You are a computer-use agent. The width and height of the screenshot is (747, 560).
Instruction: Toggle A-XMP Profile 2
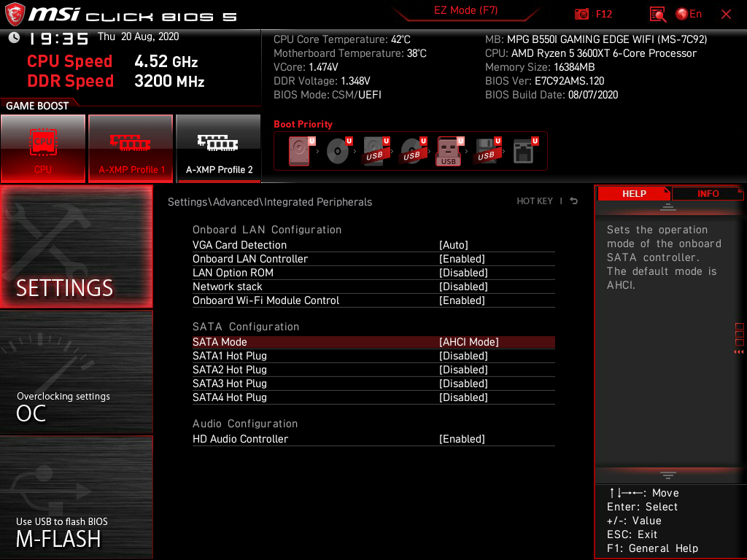[x=218, y=148]
